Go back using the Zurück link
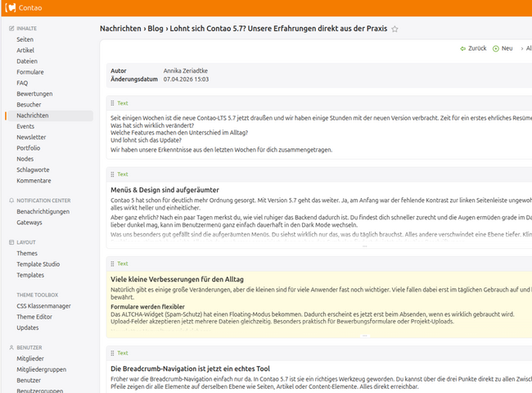532x393 pixels. [473, 48]
